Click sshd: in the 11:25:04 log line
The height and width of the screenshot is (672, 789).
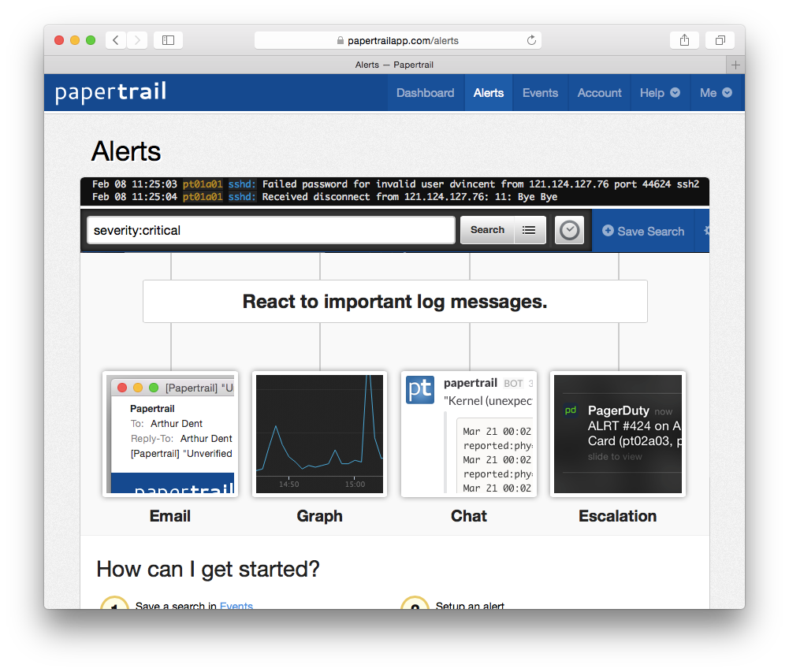(242, 197)
